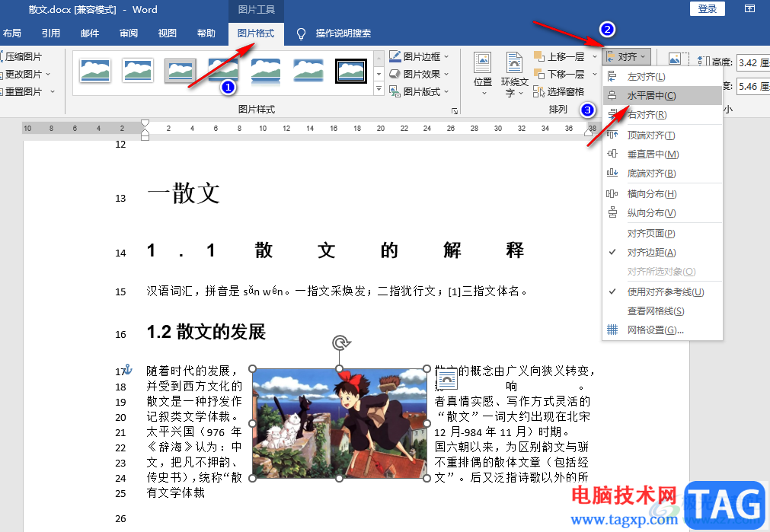
Task: Click the layout options icon beside picture
Action: pyautogui.click(x=446, y=378)
